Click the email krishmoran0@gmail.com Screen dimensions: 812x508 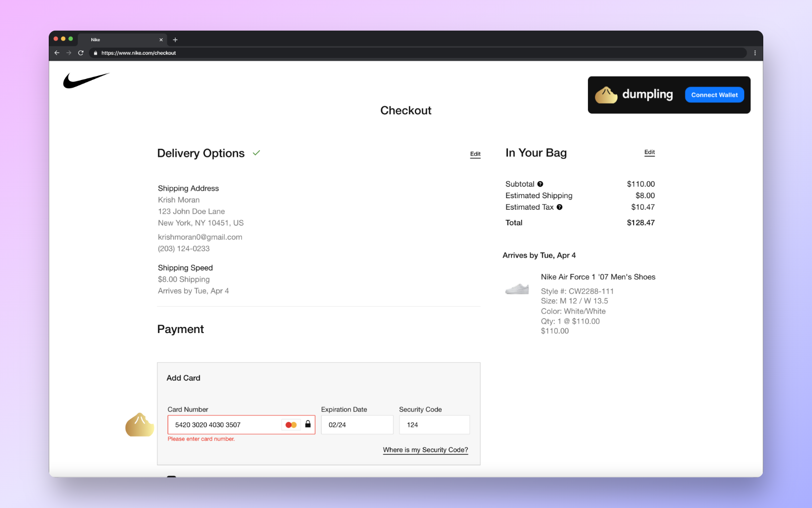(200, 237)
